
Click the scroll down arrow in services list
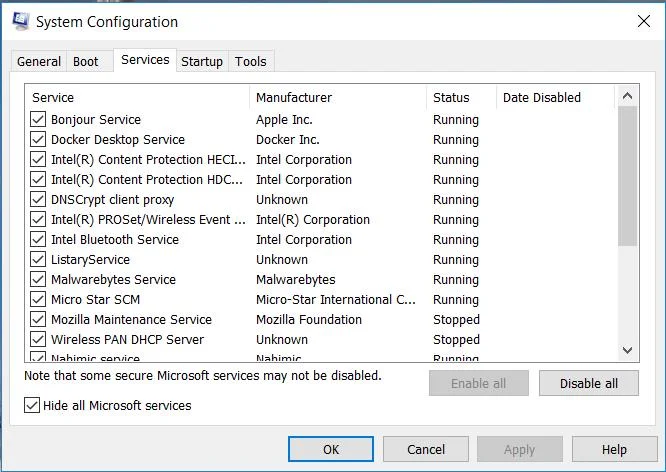[627, 350]
